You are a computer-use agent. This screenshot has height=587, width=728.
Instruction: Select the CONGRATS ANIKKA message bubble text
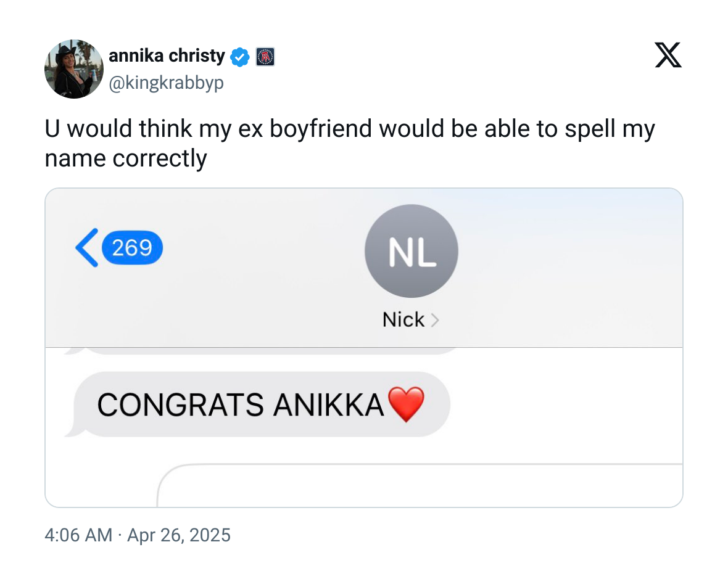(x=241, y=405)
